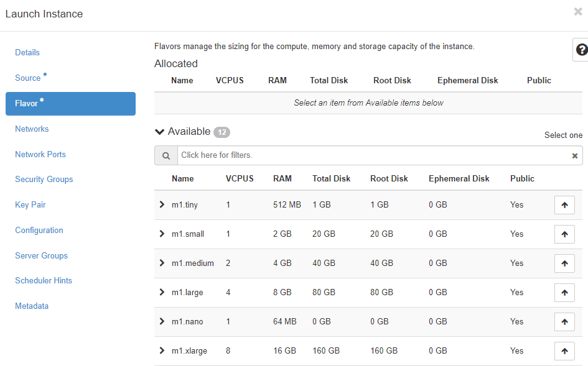Click the m1.tiny flavor name
This screenshot has width=588, height=366.
pyautogui.click(x=185, y=205)
